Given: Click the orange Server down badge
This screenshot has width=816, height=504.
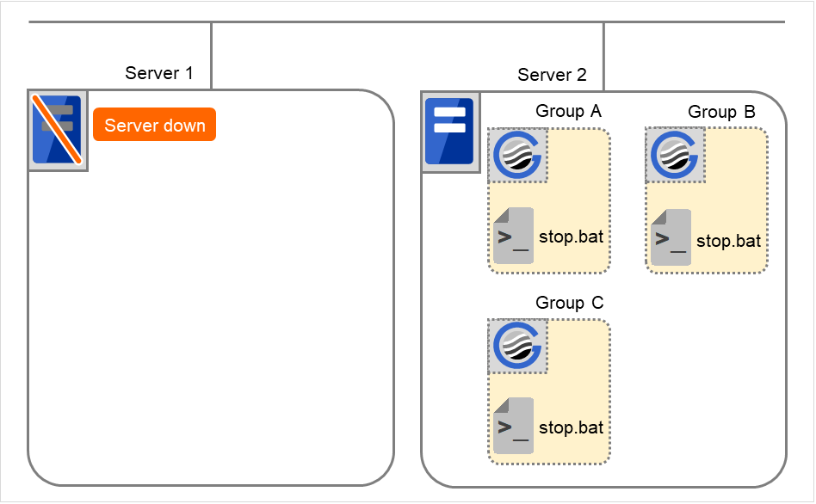Looking at the screenshot, I should point(155,126).
